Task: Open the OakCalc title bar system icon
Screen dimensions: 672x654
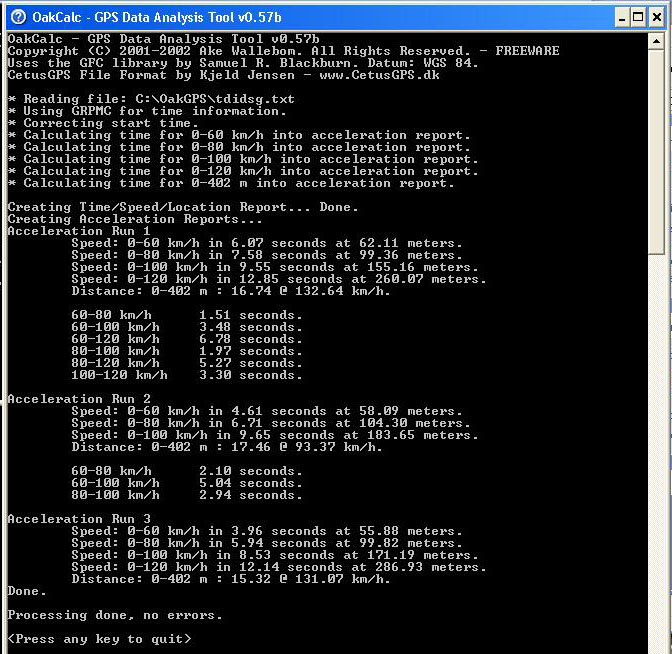Action: 18,17
